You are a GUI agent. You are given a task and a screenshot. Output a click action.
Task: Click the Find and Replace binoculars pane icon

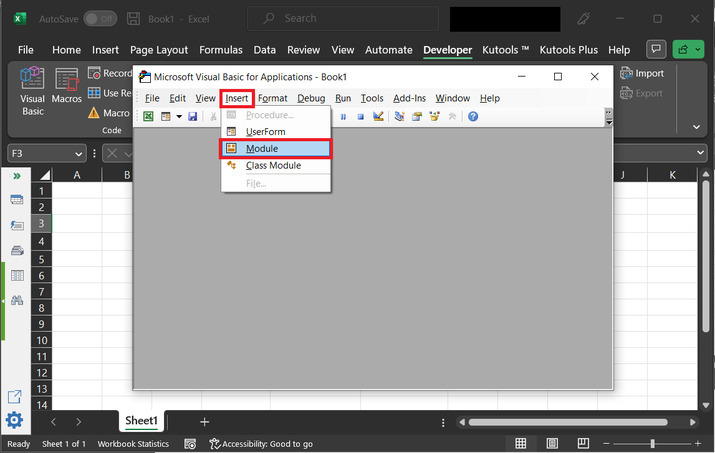(17, 300)
